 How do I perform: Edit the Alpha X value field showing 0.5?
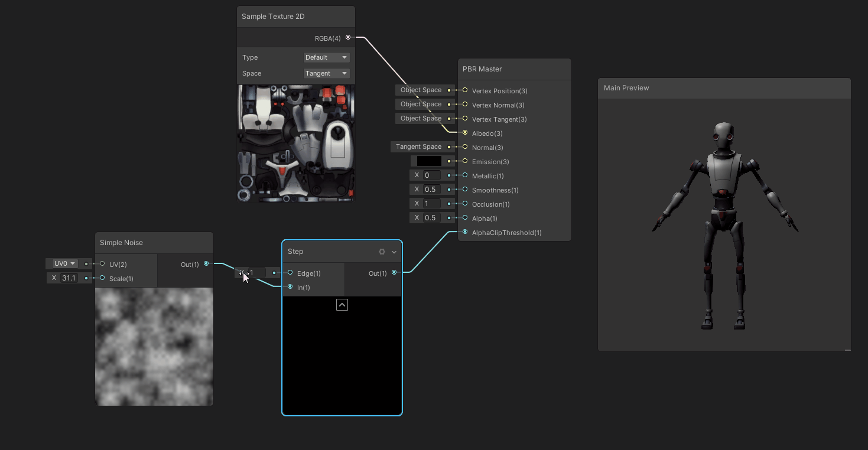(x=432, y=218)
